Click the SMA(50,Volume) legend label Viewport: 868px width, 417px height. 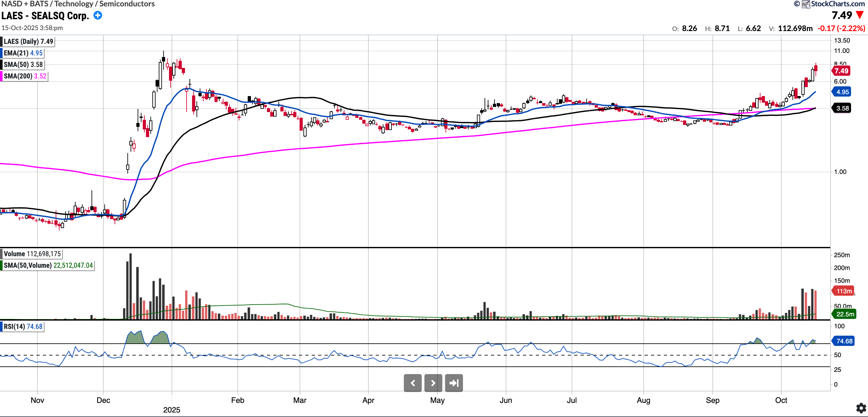pyautogui.click(x=48, y=265)
